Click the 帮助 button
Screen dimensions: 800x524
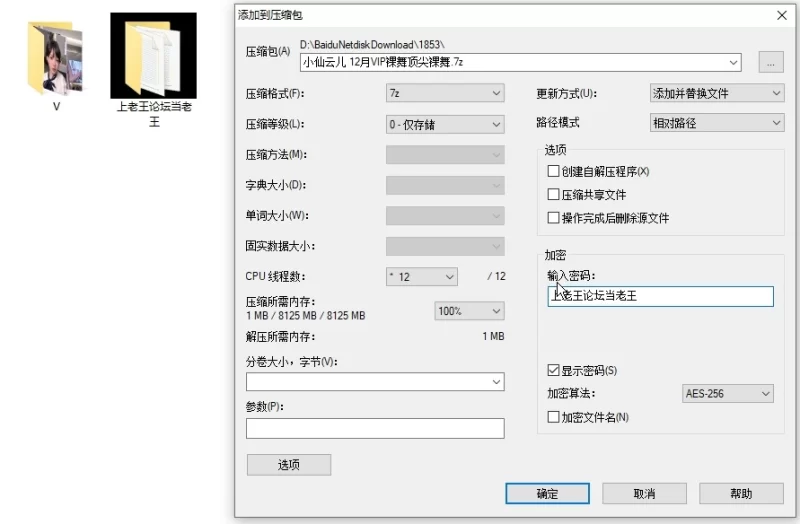(741, 493)
